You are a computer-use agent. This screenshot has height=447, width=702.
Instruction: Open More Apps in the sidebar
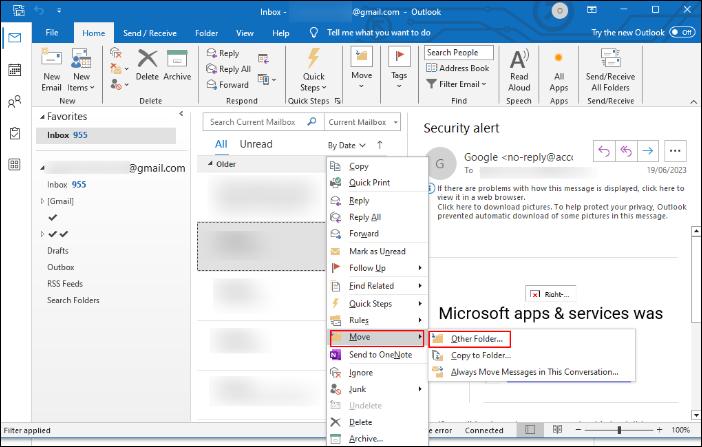[14, 164]
